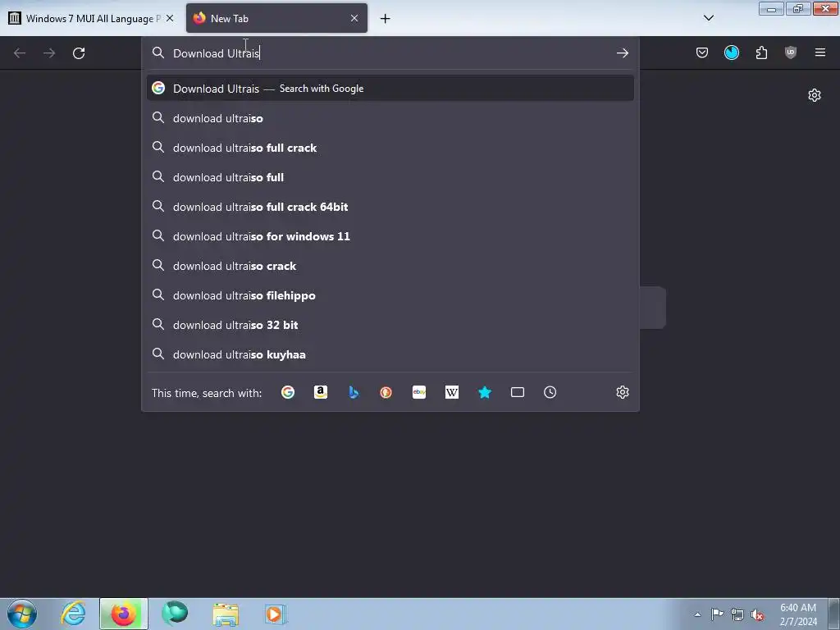Search this time with Amazon icon

(321, 392)
